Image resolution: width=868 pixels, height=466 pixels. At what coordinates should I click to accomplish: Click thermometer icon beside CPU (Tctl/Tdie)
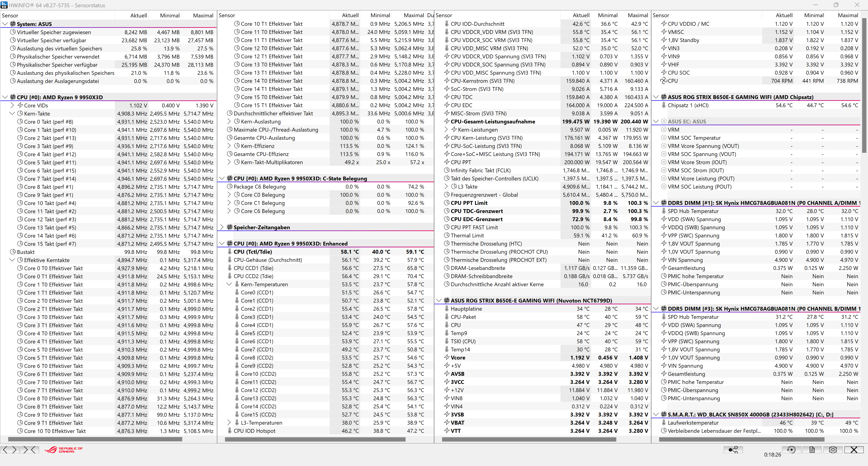pyautogui.click(x=229, y=252)
